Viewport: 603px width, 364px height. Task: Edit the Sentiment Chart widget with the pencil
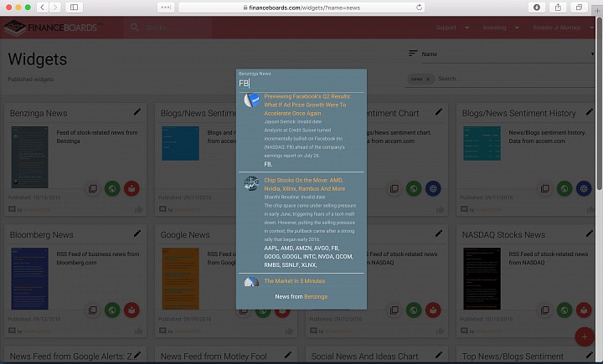tap(438, 112)
